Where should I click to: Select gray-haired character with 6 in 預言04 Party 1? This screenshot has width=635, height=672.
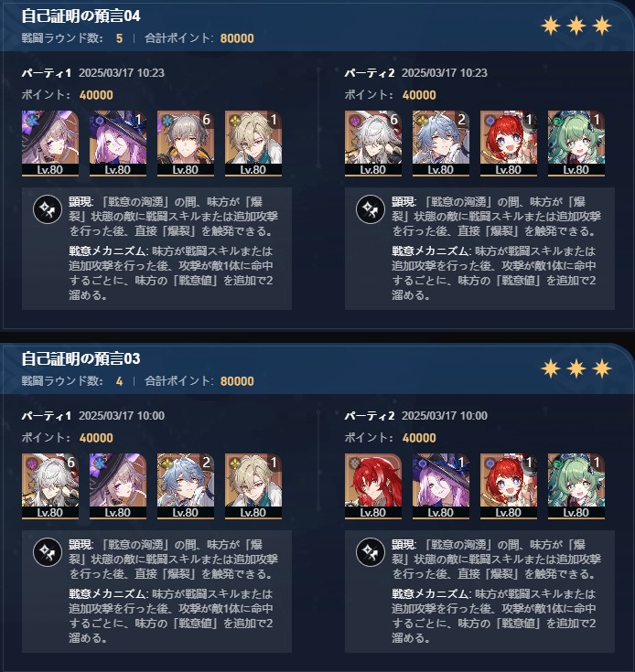186,144
